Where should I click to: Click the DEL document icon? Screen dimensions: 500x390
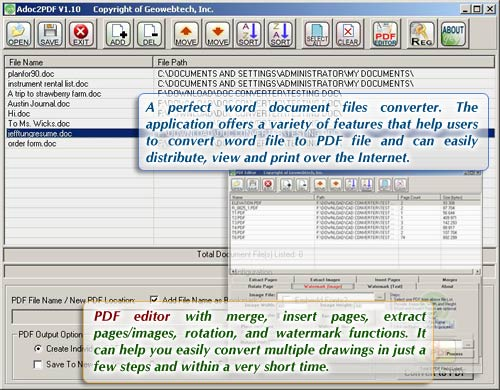coord(150,34)
